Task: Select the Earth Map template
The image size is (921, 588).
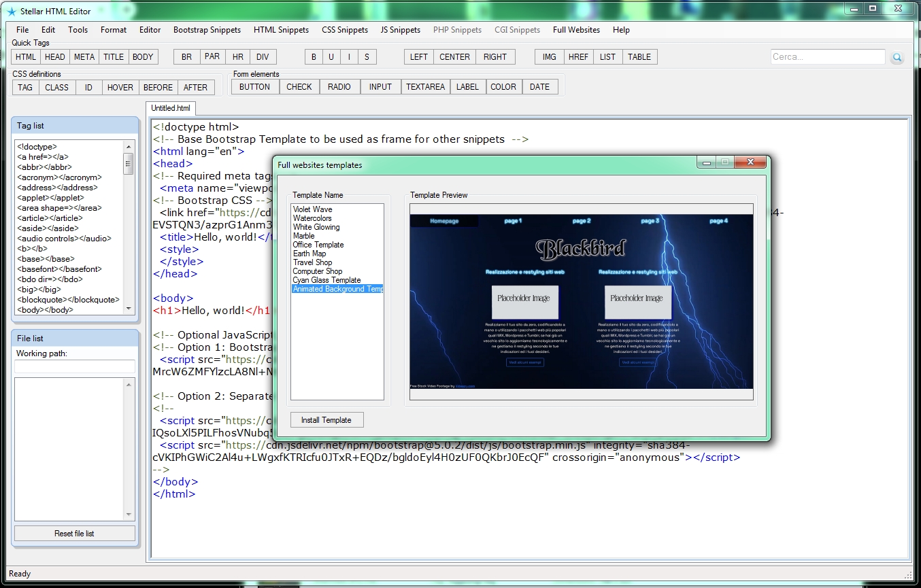Action: tap(309, 254)
